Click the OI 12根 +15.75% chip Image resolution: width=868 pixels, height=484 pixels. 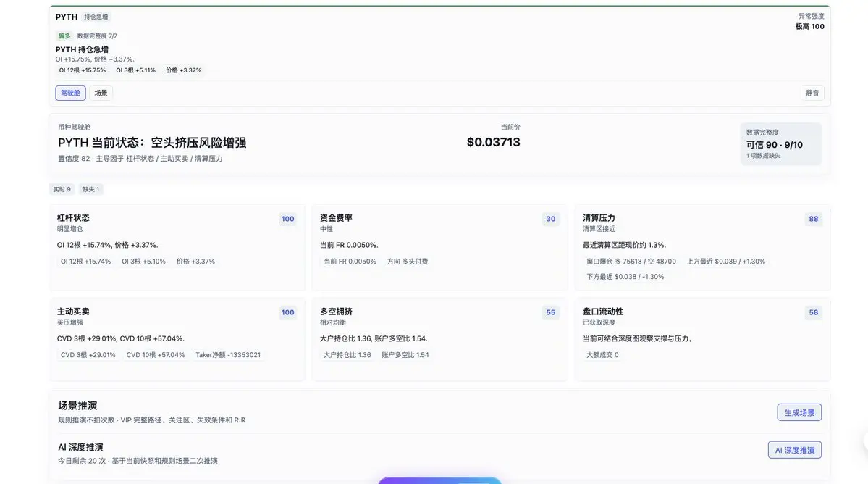[83, 70]
